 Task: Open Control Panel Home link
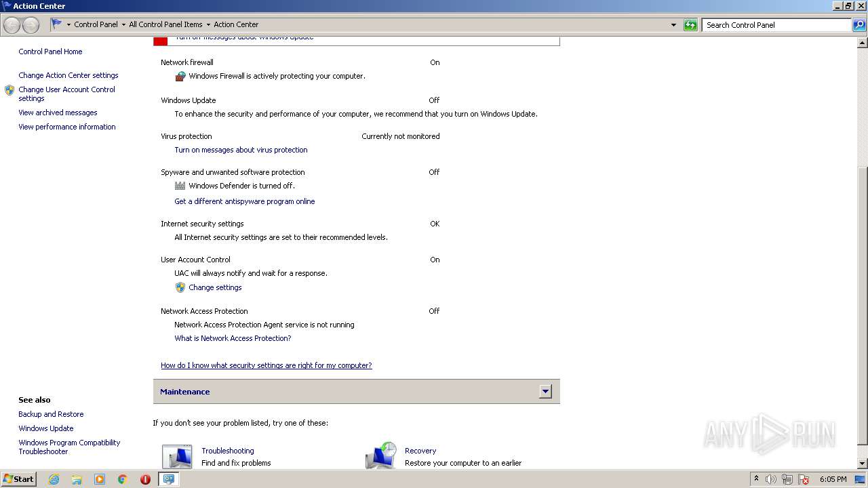click(50, 52)
